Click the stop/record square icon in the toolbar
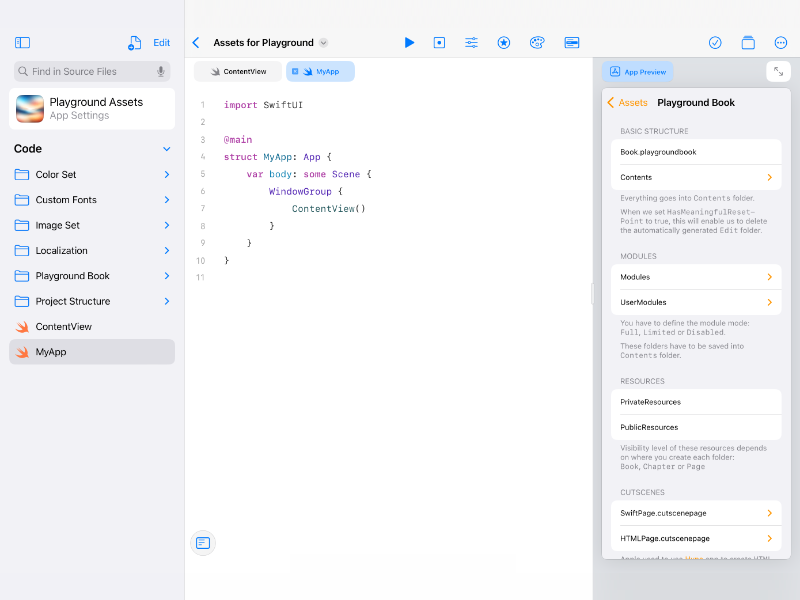The width and height of the screenshot is (800, 600). (439, 43)
